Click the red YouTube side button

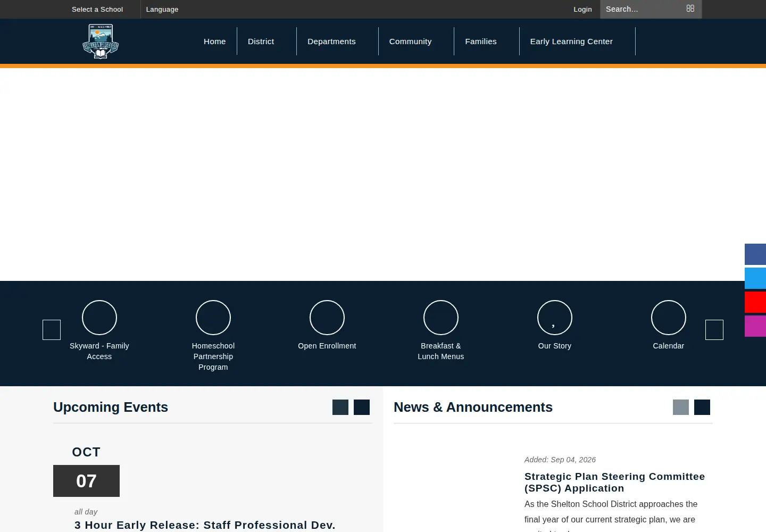point(755,302)
